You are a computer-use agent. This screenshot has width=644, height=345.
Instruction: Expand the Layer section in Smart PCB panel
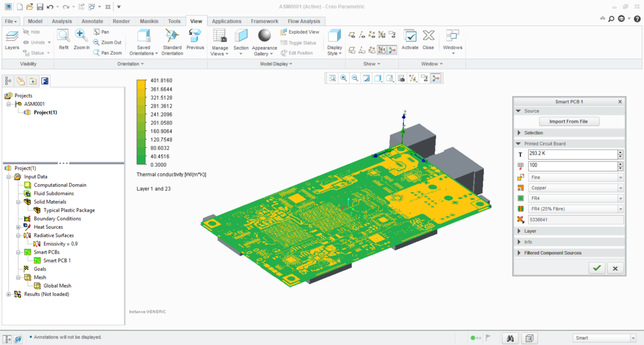520,231
